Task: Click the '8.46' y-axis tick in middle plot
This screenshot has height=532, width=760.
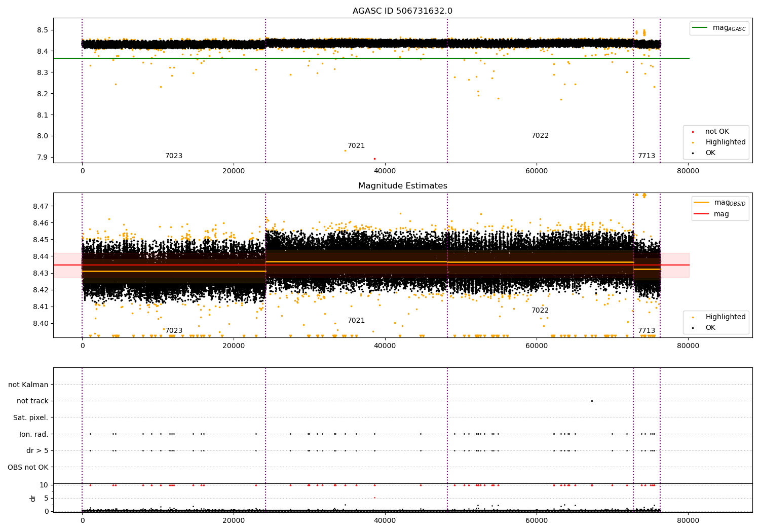Action: (41, 223)
